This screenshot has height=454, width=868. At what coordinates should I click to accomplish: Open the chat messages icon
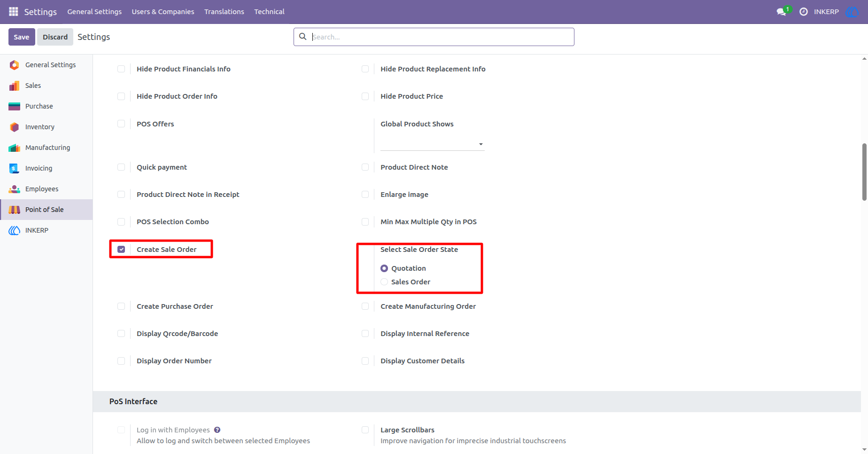782,12
